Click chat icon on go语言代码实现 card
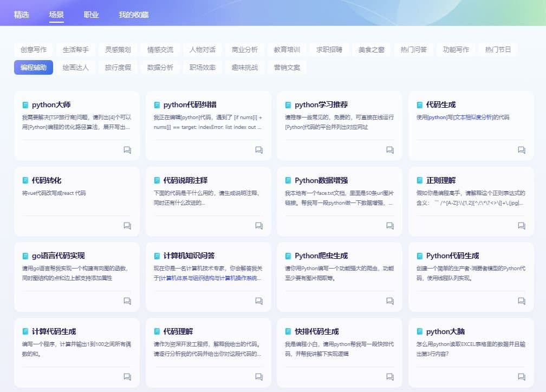 point(127,301)
